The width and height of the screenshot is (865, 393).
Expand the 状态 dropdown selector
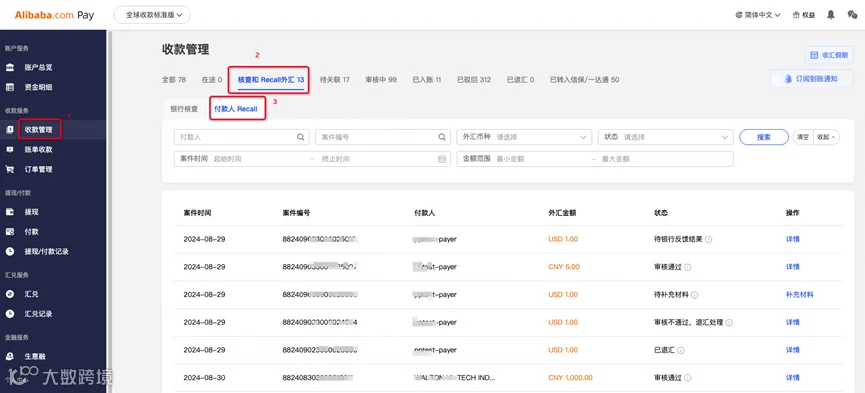coord(665,137)
